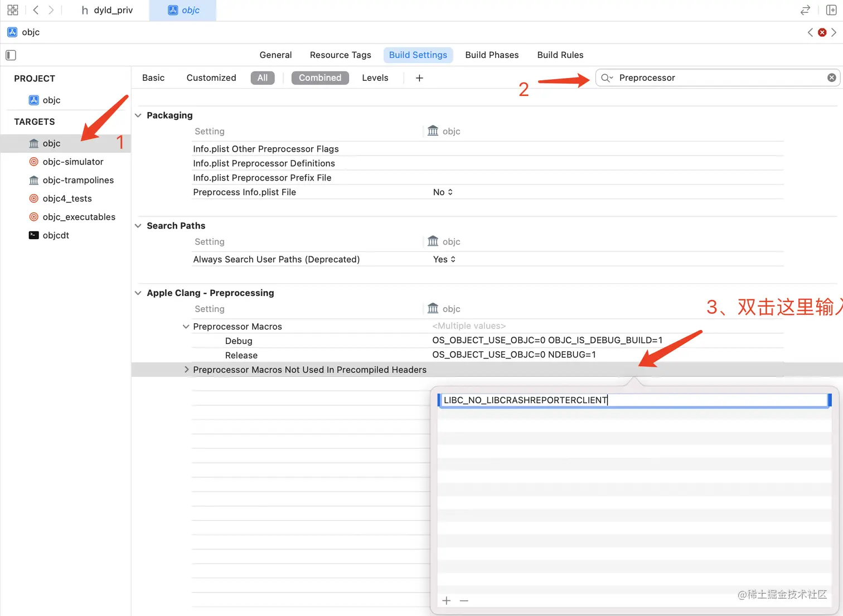Image resolution: width=843 pixels, height=616 pixels.
Task: Click the objc-trampolines library icon
Action: point(34,180)
